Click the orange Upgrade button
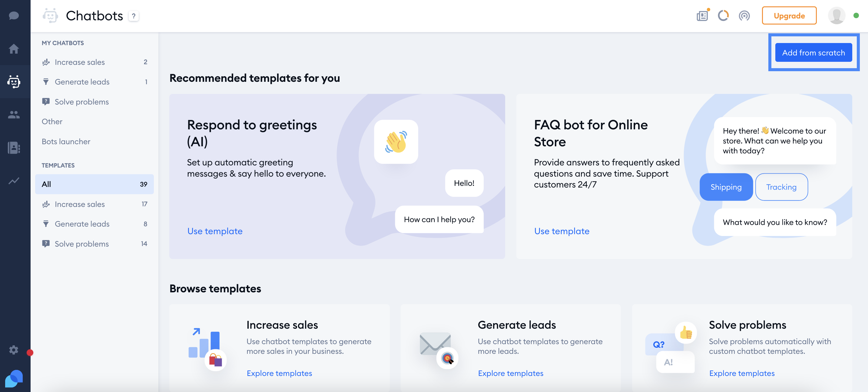This screenshot has height=392, width=868. tap(789, 15)
